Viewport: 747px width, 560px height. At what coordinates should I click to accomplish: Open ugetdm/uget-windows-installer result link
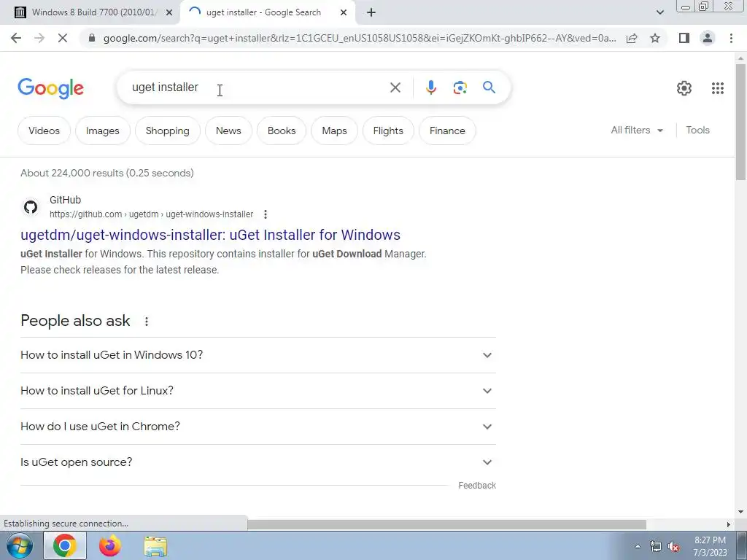point(210,235)
